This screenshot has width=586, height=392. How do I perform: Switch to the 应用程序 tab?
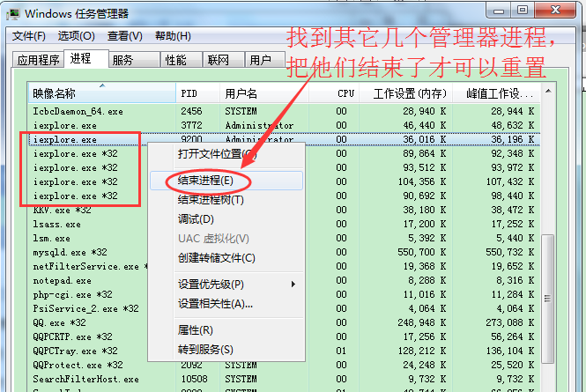point(37,60)
